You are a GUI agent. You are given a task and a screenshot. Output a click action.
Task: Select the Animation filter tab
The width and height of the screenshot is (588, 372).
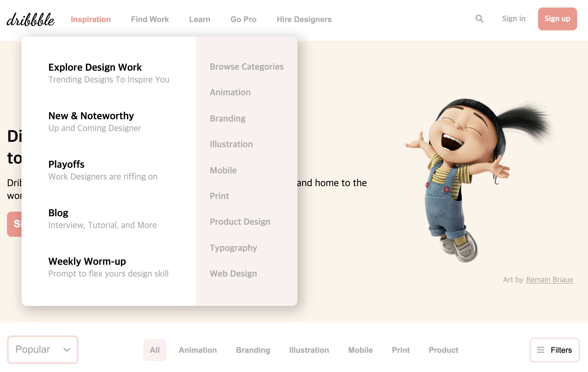(198, 350)
